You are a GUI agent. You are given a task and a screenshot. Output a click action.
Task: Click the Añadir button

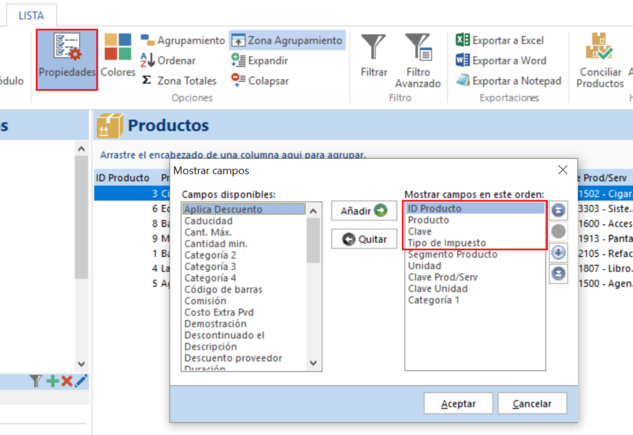[364, 211]
